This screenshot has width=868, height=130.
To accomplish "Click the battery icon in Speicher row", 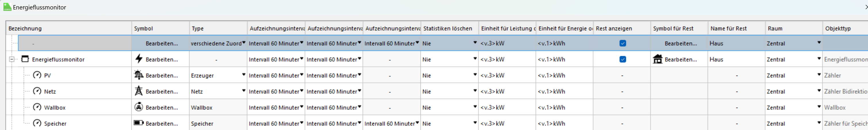I will tap(139, 123).
